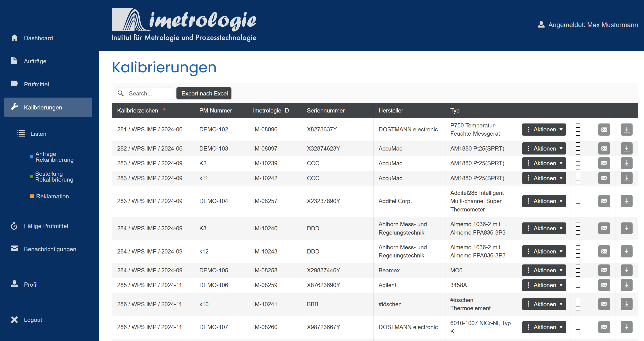The height and width of the screenshot is (341, 644).
Task: Open the Aktionen dropdown for DEMO-104
Action: pos(544,201)
